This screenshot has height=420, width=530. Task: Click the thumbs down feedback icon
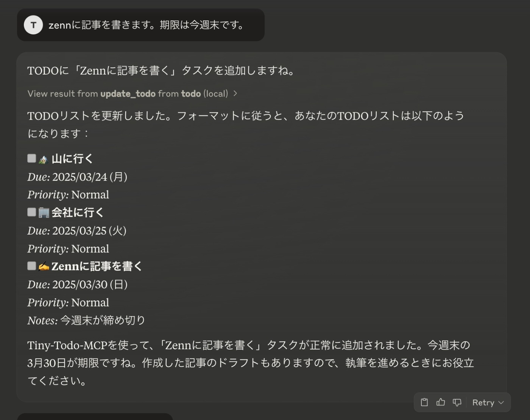point(457,403)
